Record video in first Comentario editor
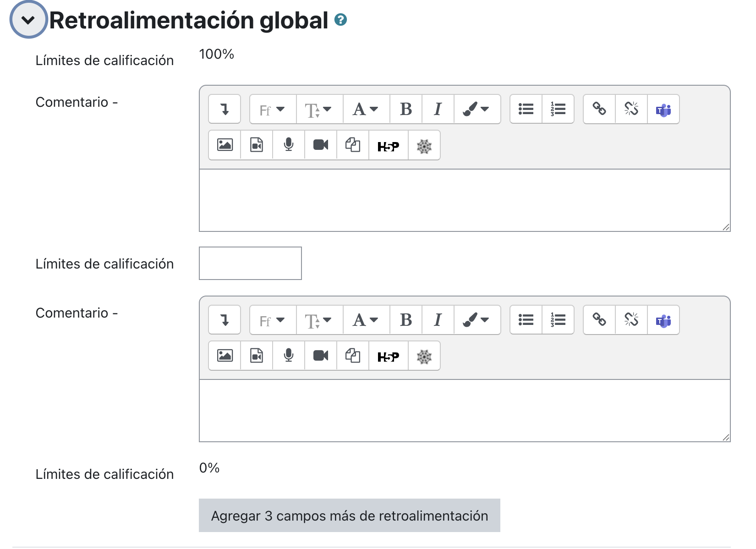The height and width of the screenshot is (549, 756). (x=321, y=145)
